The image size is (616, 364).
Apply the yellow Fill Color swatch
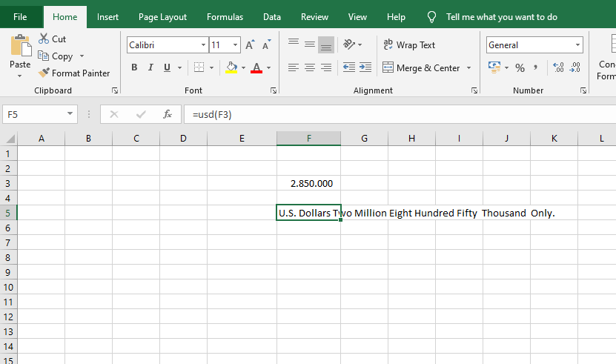231,68
